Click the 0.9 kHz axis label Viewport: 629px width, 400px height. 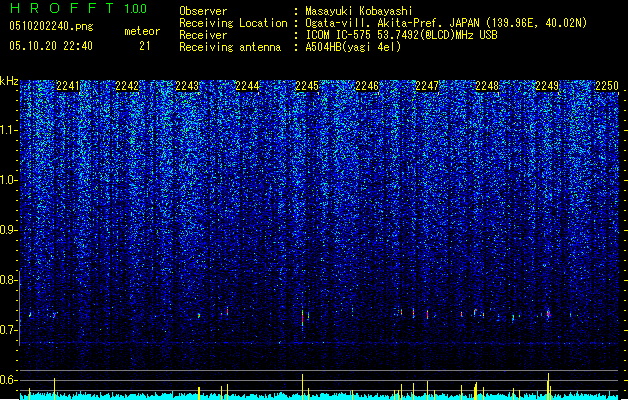pos(9,230)
